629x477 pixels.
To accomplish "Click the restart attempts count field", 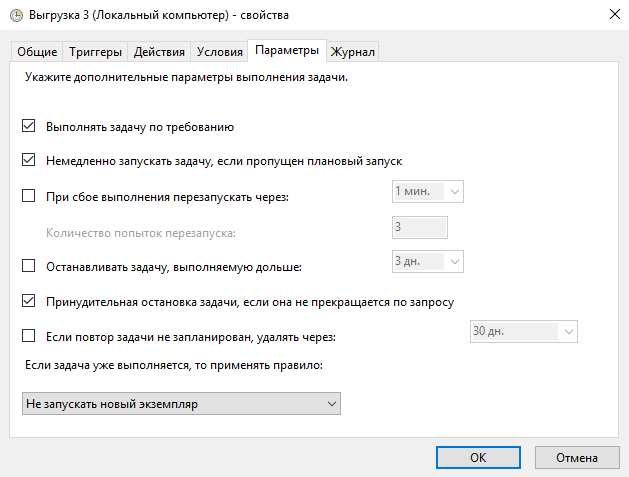I will 419,227.
